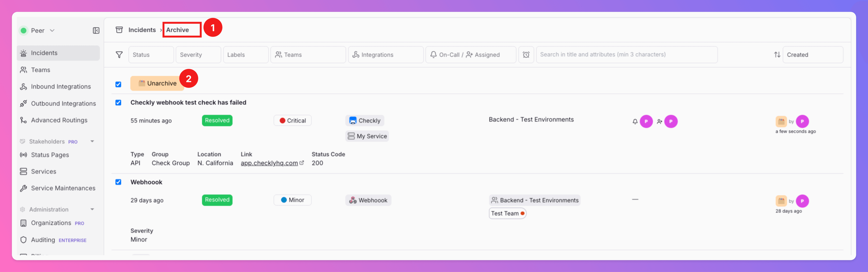Click the red Critical severity badge
This screenshot has width=868, height=272.
point(292,120)
